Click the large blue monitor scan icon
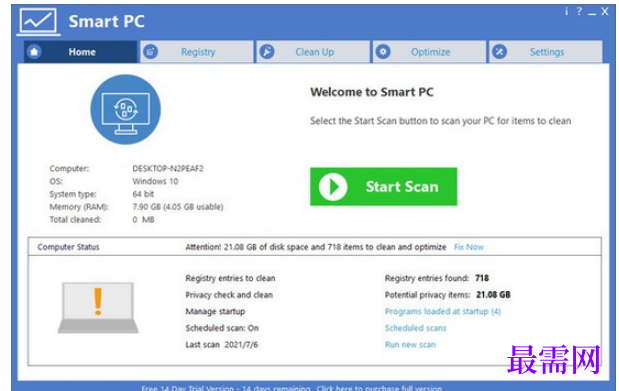 [x=126, y=109]
